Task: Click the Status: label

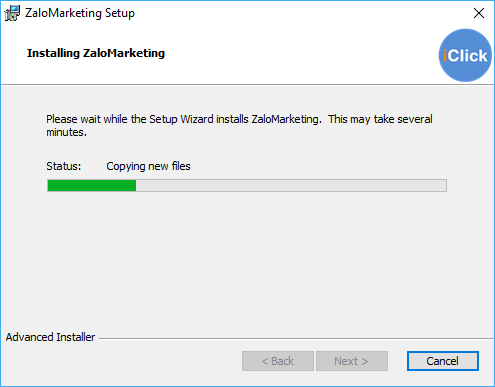Action: (63, 166)
